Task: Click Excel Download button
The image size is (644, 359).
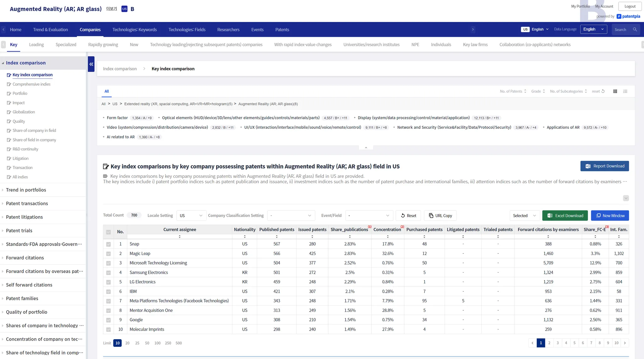Action: [565, 215]
